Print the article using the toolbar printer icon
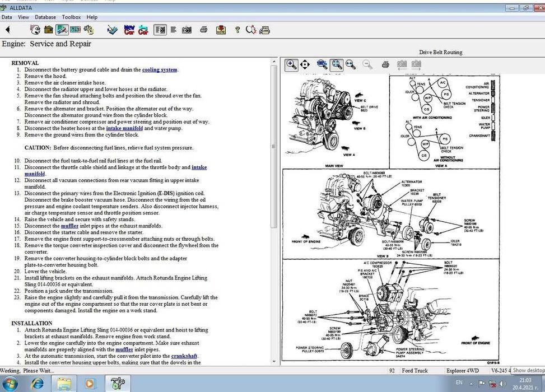This screenshot has height=392, width=545. [x=203, y=30]
